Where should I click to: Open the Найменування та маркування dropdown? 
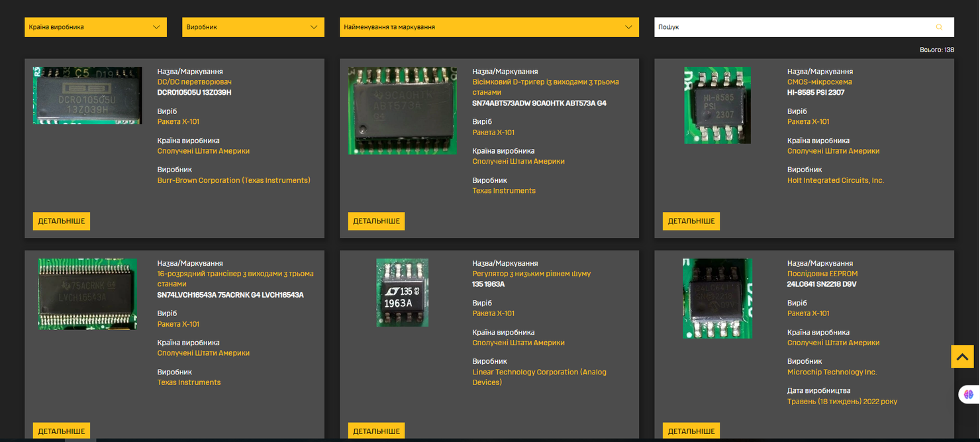[489, 27]
